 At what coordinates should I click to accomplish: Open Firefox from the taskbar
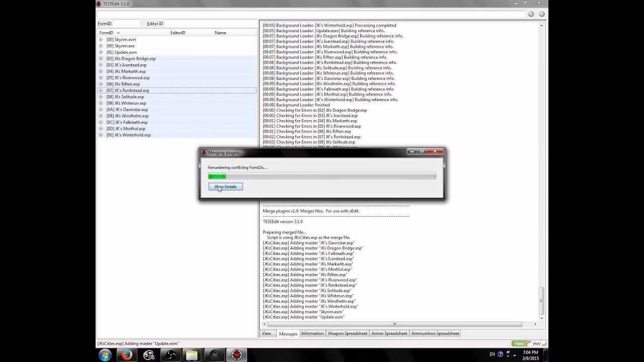coord(127,355)
